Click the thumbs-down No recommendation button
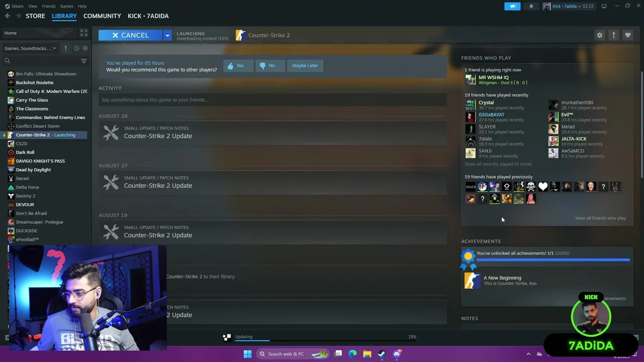 point(270,65)
